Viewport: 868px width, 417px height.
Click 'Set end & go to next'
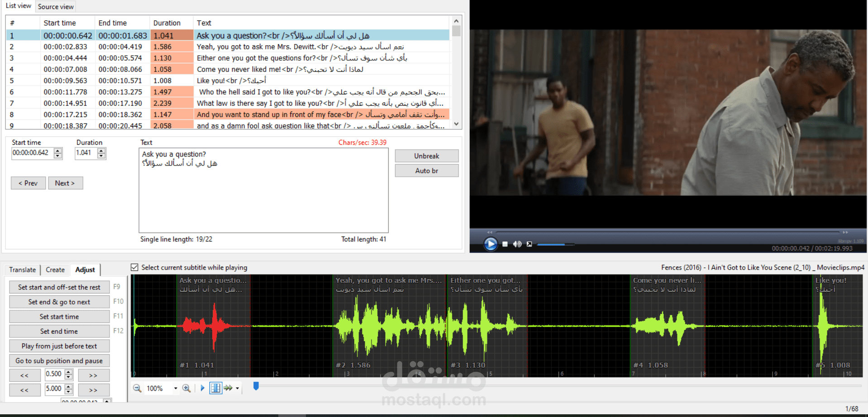(59, 302)
